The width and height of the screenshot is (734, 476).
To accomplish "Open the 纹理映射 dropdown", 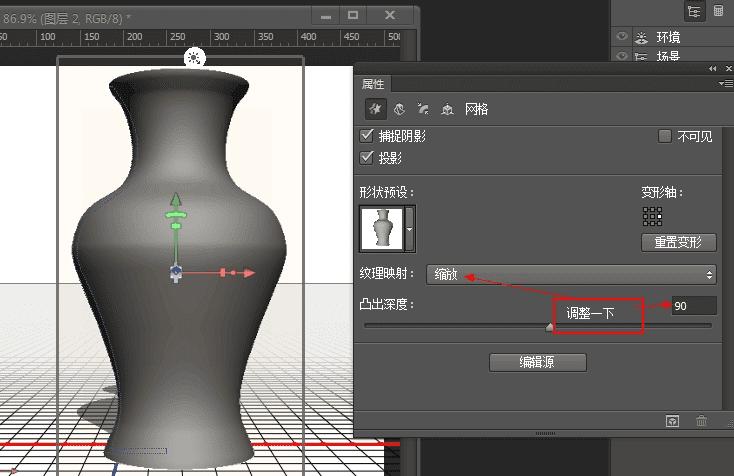I will 571,274.
